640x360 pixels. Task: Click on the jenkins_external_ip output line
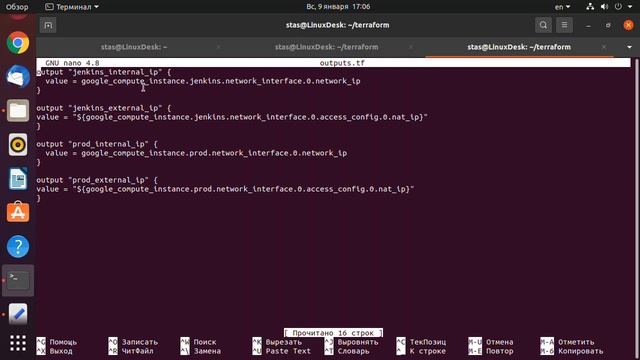pyautogui.click(x=104, y=108)
